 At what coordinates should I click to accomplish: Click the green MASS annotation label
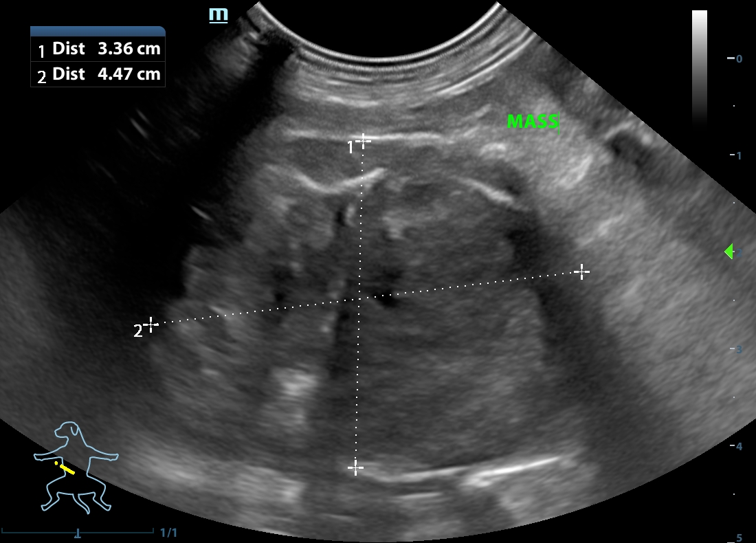point(533,122)
